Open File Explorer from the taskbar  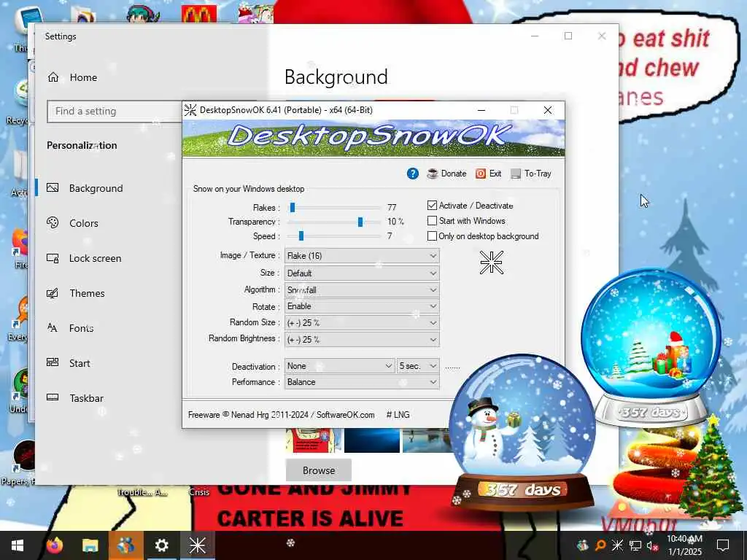(90, 545)
